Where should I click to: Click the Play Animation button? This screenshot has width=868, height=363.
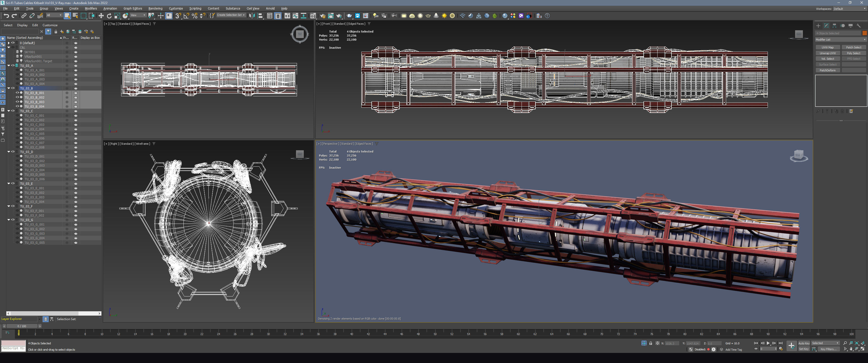pyautogui.click(x=768, y=343)
